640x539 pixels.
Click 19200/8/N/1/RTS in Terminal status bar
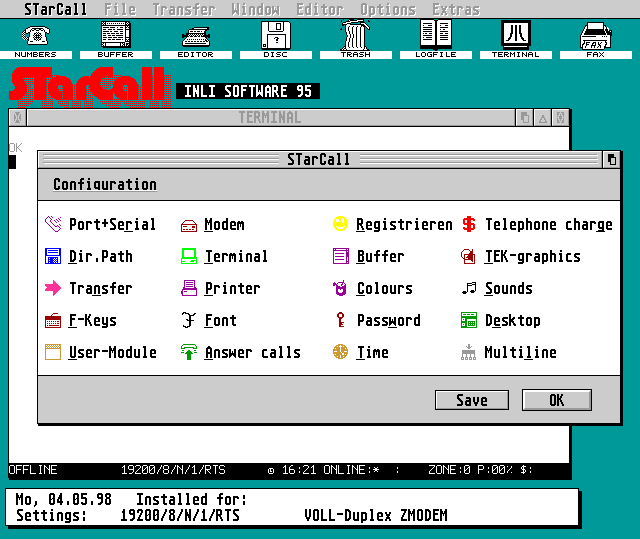tap(173, 470)
